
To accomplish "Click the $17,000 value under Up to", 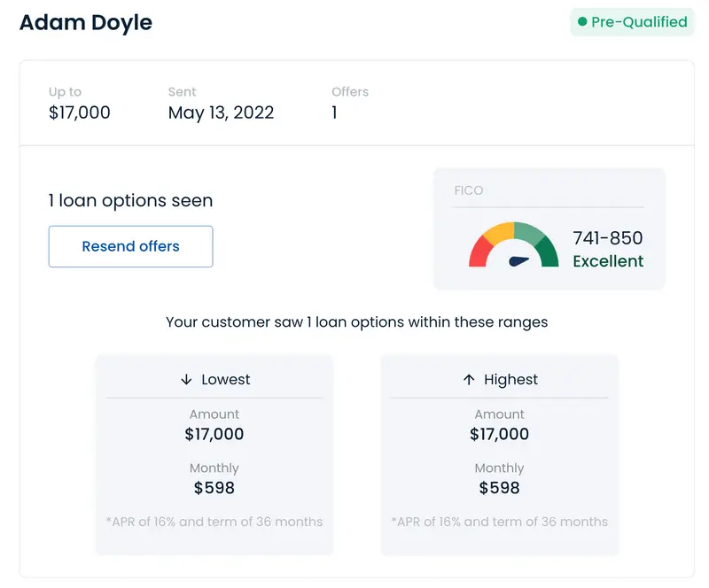I will [80, 112].
